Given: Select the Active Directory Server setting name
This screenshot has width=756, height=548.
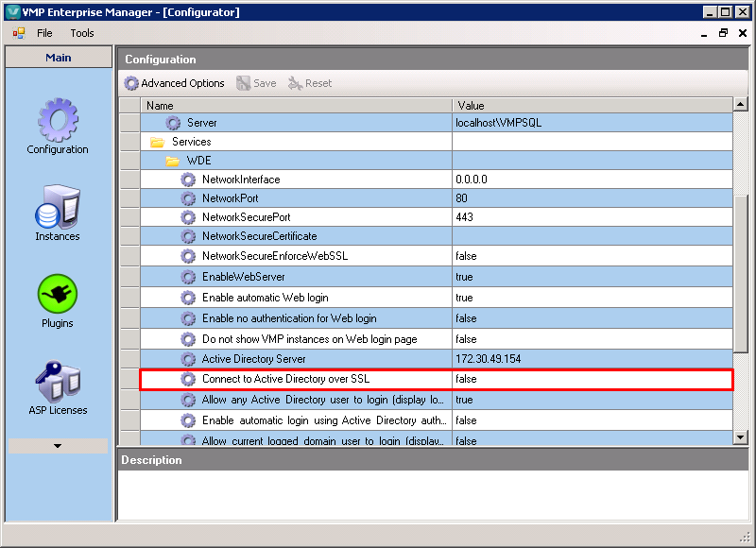Looking at the screenshot, I should (x=253, y=359).
